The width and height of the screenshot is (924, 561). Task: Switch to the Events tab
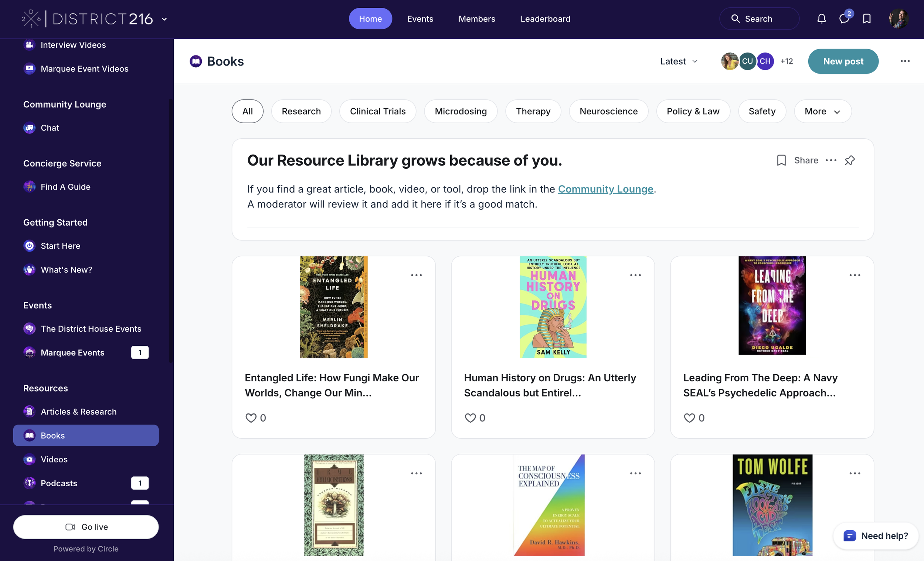click(x=420, y=19)
